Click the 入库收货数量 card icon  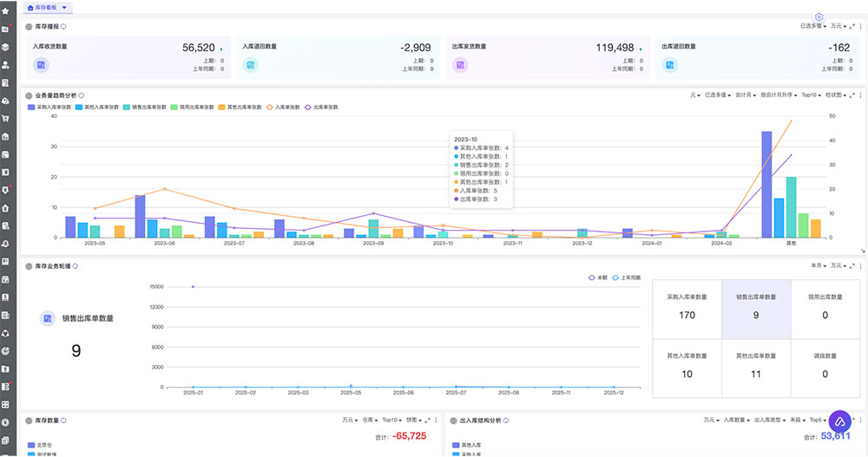click(x=40, y=64)
